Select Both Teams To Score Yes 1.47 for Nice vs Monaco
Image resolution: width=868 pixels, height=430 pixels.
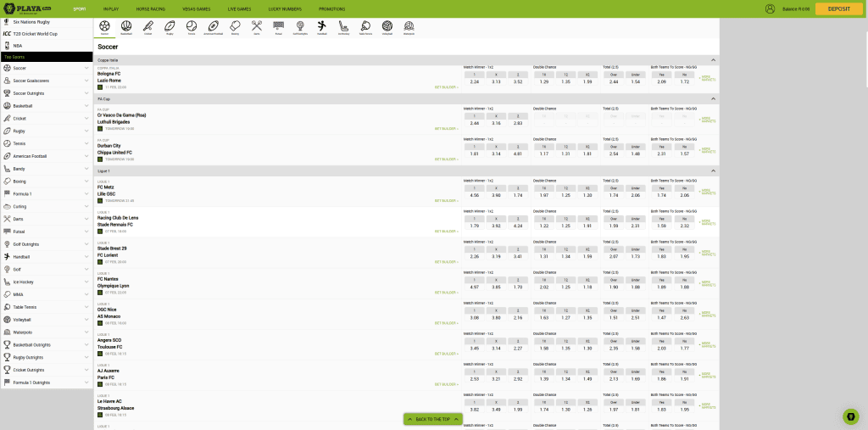click(x=661, y=317)
